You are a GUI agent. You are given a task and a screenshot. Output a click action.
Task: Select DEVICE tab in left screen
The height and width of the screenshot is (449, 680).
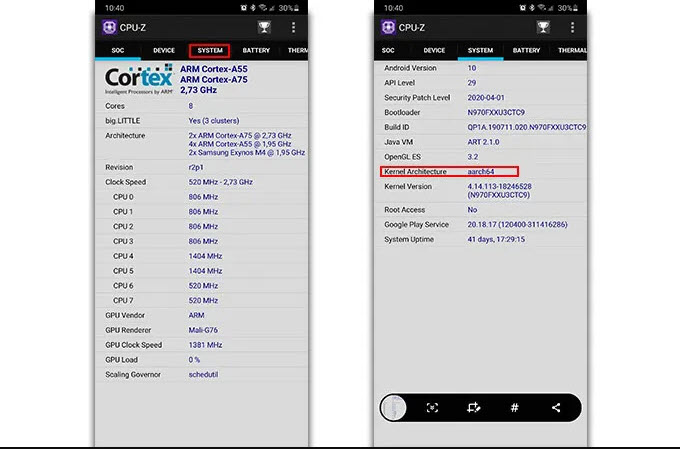point(164,50)
